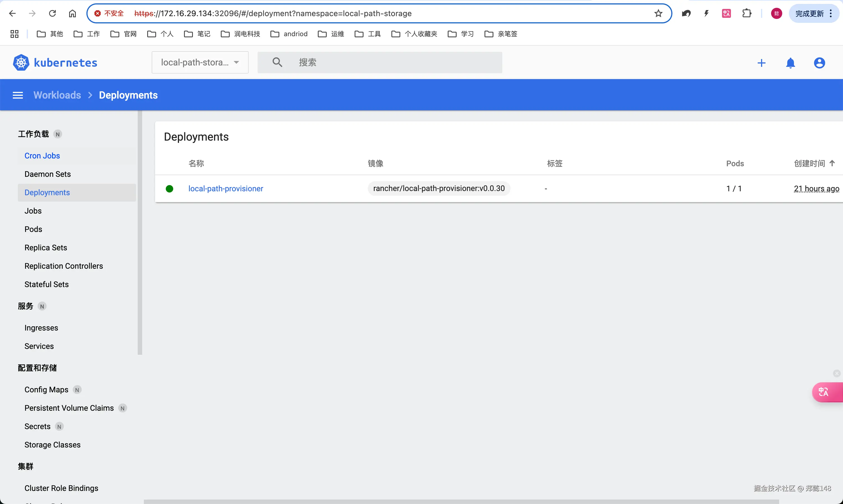Image resolution: width=843 pixels, height=504 pixels.
Task: Click the search magnifier icon
Action: click(277, 62)
